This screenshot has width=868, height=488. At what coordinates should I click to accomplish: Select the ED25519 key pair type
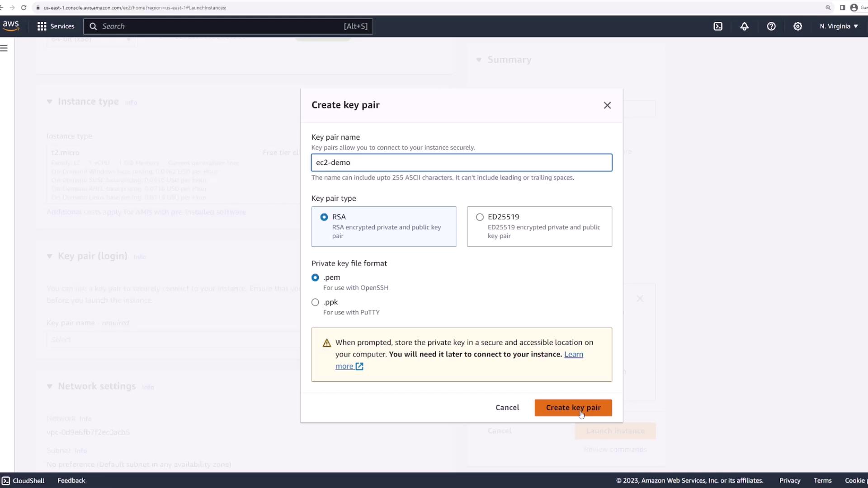point(480,217)
